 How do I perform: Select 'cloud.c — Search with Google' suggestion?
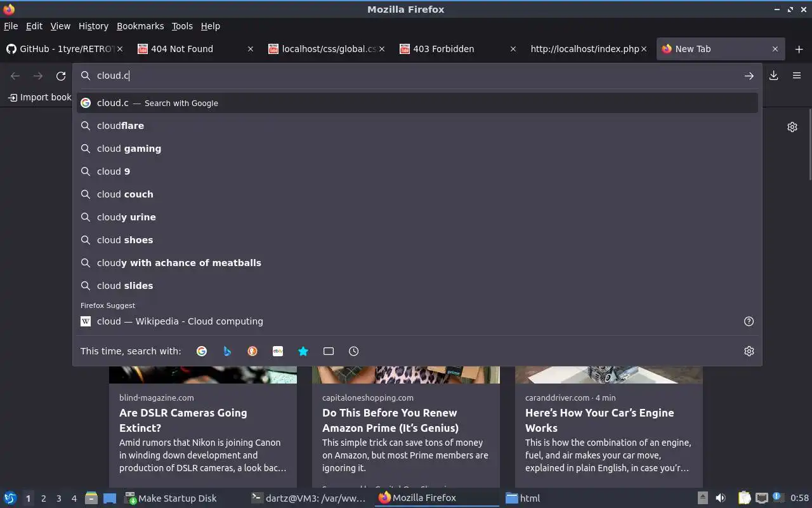pos(417,103)
